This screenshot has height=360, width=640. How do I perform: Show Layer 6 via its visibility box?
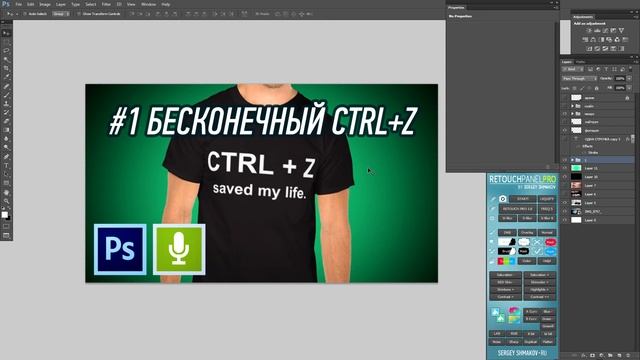click(565, 194)
